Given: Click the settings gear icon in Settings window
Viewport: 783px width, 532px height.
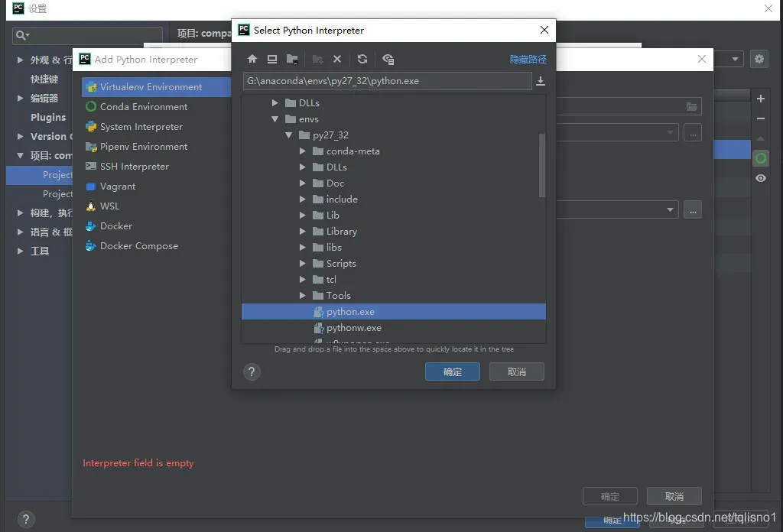Looking at the screenshot, I should coord(759,59).
